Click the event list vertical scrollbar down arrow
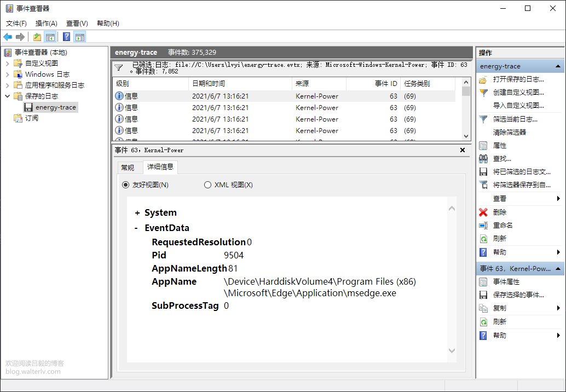Viewport: 566px width, 392px height. coord(466,136)
